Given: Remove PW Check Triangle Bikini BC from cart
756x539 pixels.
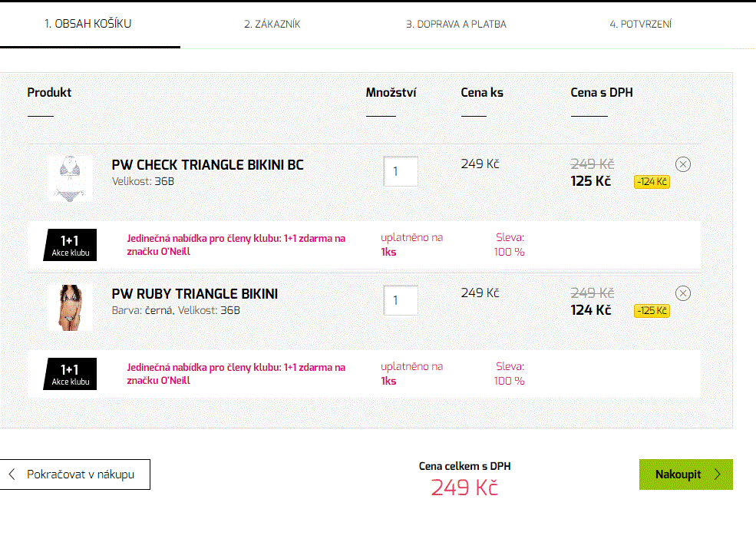Looking at the screenshot, I should click(683, 164).
